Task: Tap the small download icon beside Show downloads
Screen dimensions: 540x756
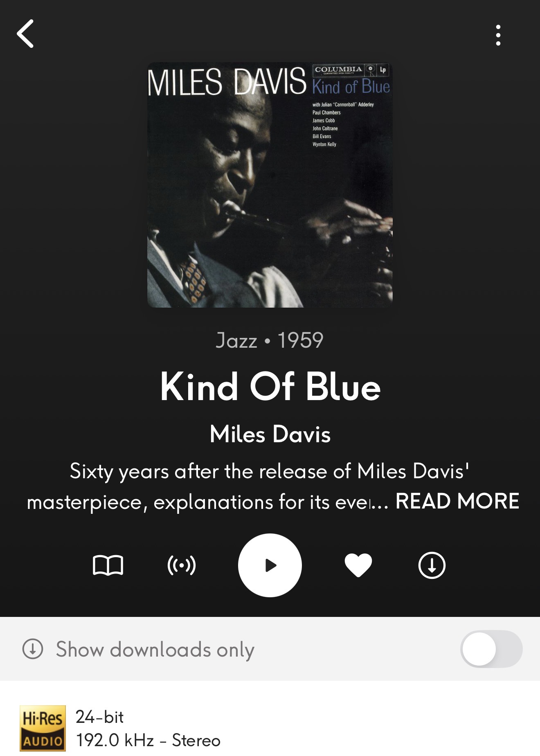Action: coord(33,649)
